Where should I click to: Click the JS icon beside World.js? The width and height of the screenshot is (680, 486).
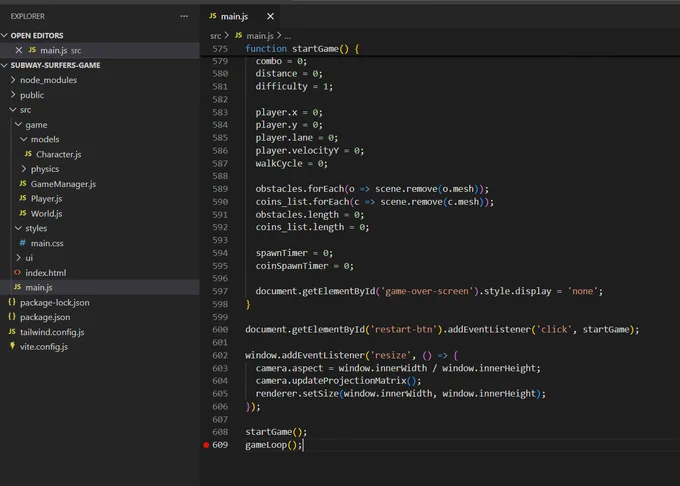[23, 213]
